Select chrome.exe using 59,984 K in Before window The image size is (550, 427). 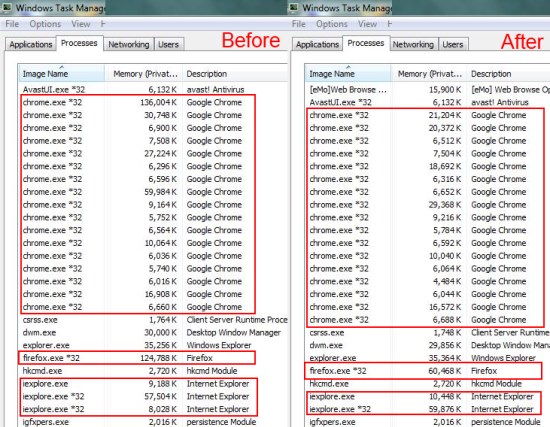pos(153,192)
